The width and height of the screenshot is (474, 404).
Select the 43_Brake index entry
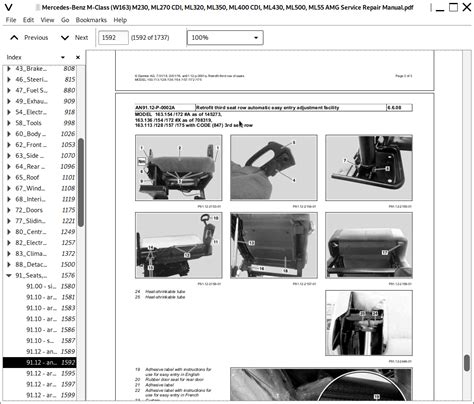click(x=40, y=69)
